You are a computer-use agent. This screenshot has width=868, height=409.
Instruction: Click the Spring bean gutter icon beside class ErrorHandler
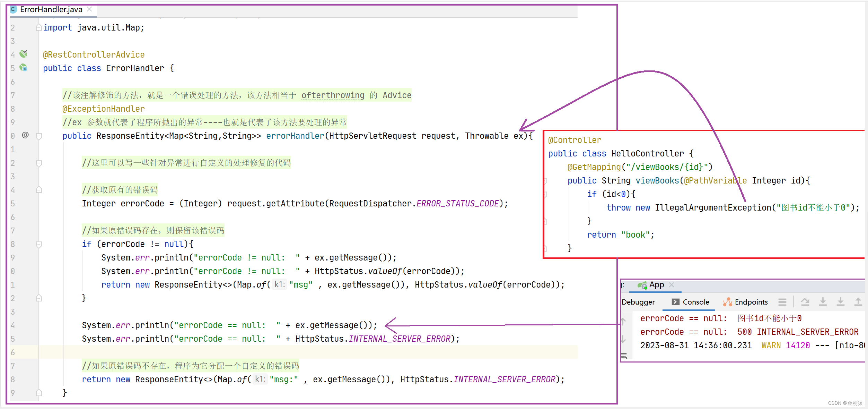pos(24,68)
